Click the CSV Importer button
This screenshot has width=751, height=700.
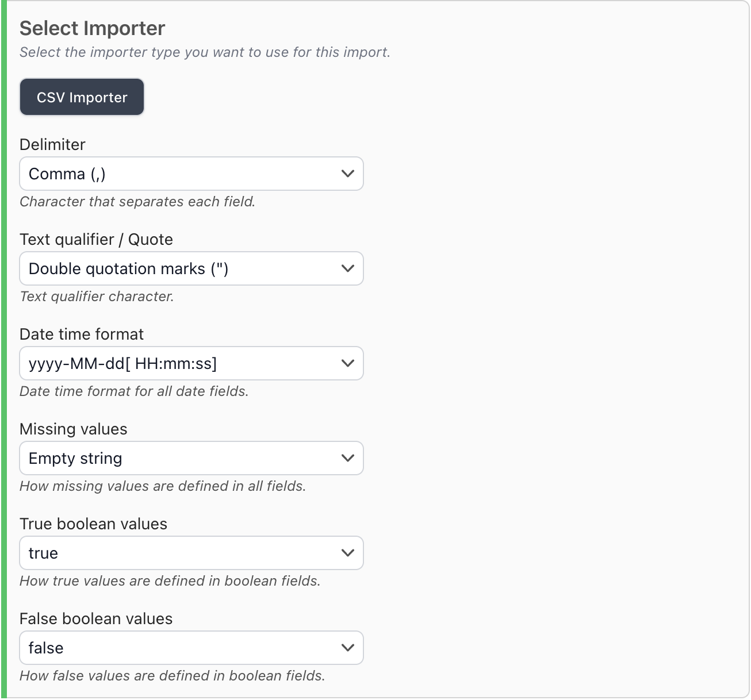coord(82,97)
